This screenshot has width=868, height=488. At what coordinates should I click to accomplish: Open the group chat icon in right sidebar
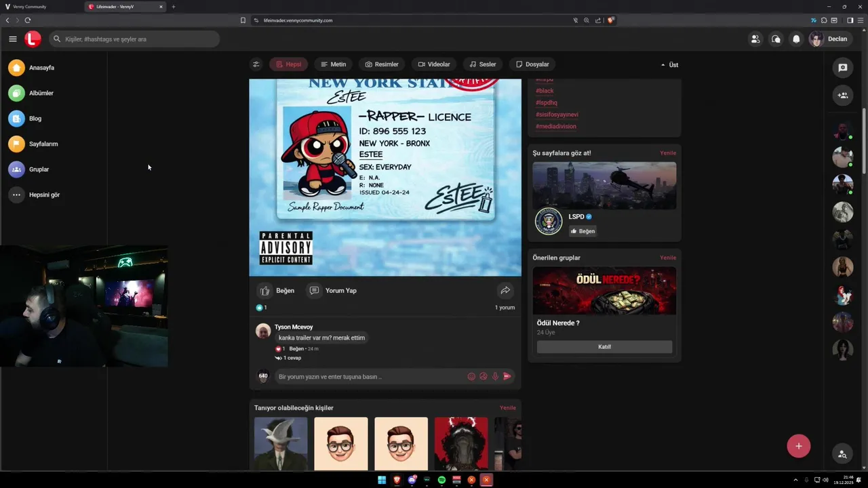(843, 96)
